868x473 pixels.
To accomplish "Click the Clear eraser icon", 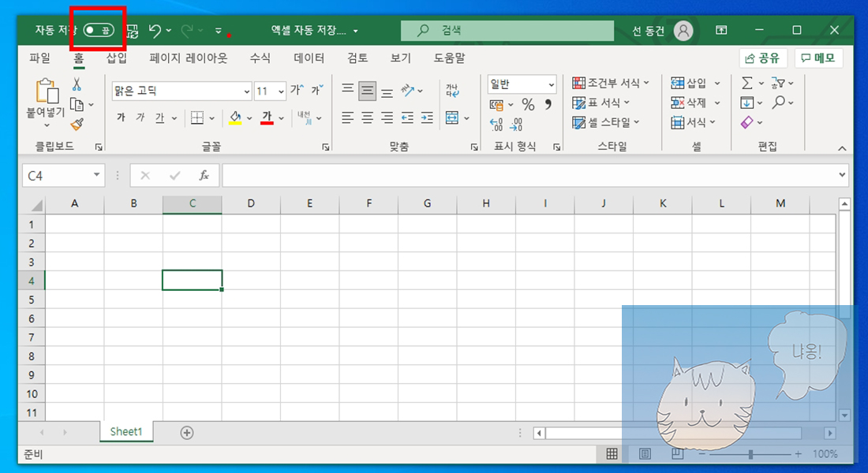I will [746, 122].
